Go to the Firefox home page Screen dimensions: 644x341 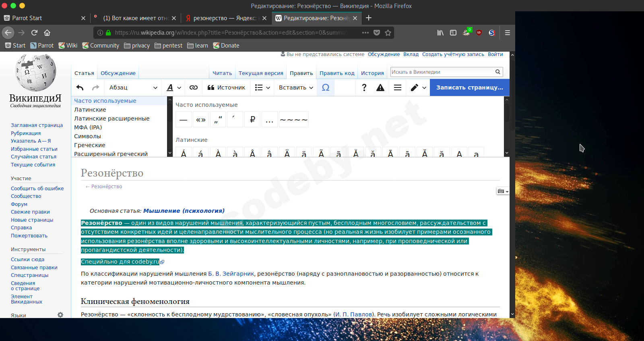(x=47, y=33)
